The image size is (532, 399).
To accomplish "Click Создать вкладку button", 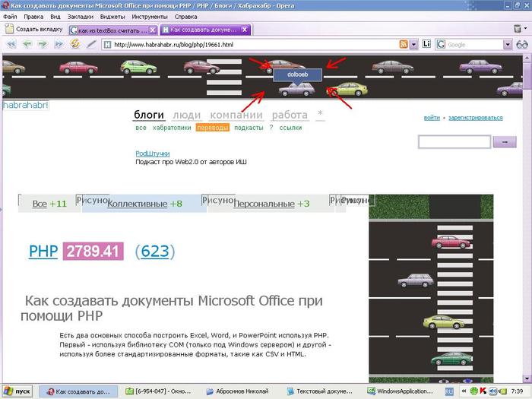I will [x=34, y=29].
